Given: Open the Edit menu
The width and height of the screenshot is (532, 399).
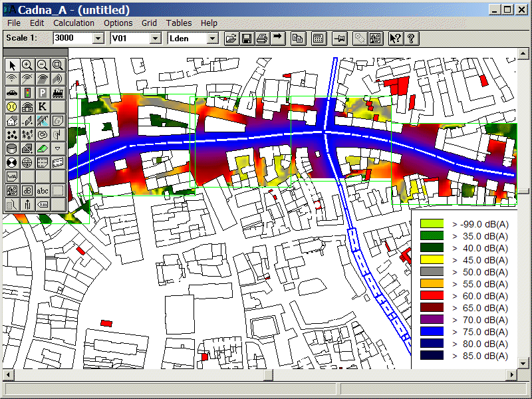Looking at the screenshot, I should pyautogui.click(x=37, y=23).
